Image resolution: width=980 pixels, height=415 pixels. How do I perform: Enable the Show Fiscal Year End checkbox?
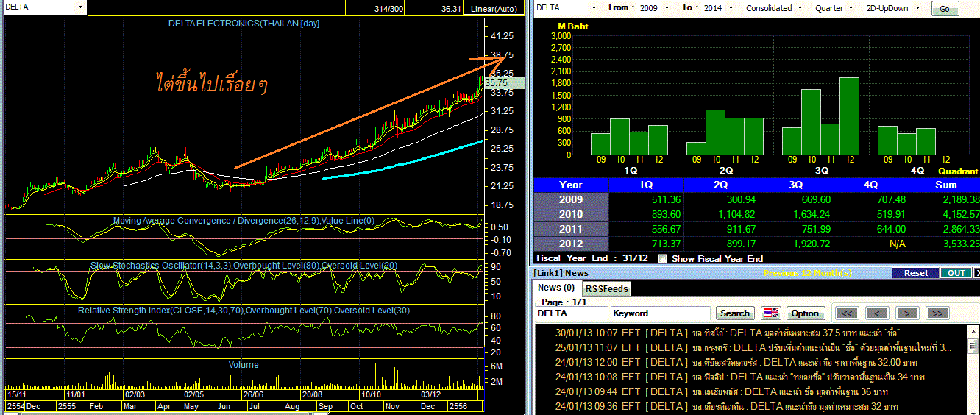pos(663,258)
